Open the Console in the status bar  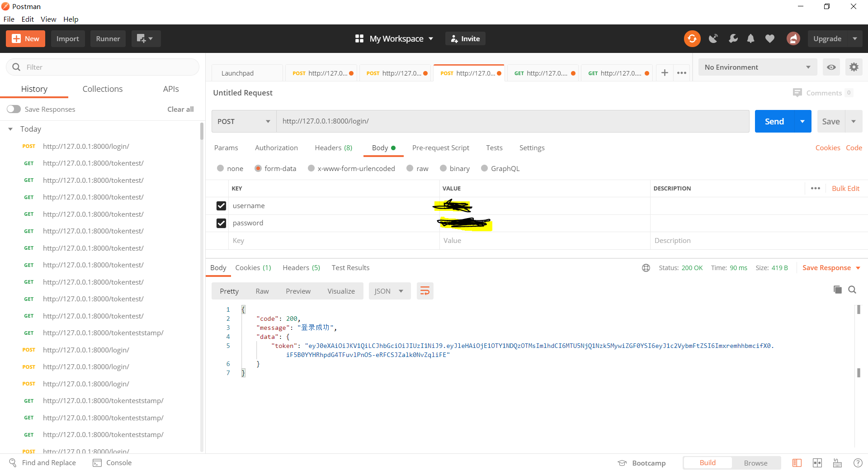(x=112, y=462)
